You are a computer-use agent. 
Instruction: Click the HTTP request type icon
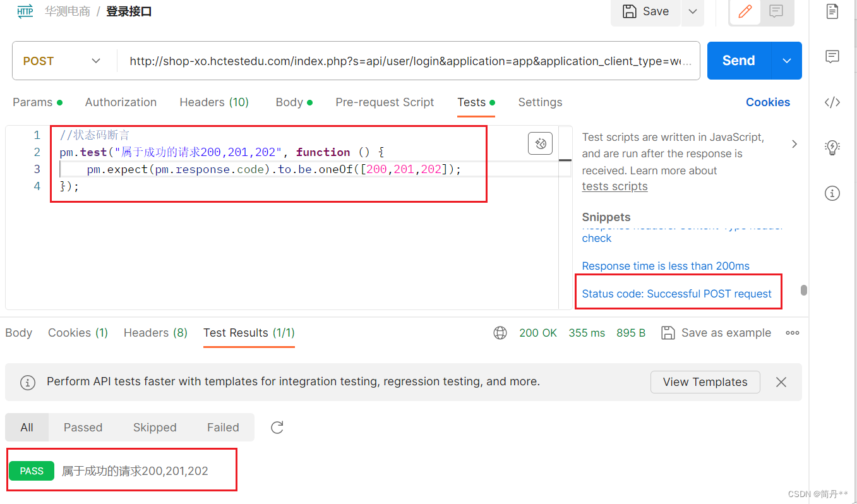click(x=25, y=11)
